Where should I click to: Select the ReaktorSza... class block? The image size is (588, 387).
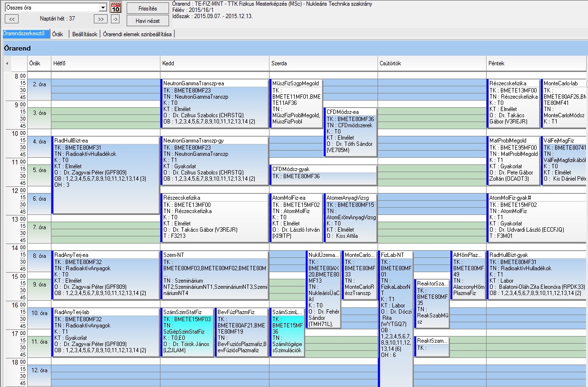[432, 304]
